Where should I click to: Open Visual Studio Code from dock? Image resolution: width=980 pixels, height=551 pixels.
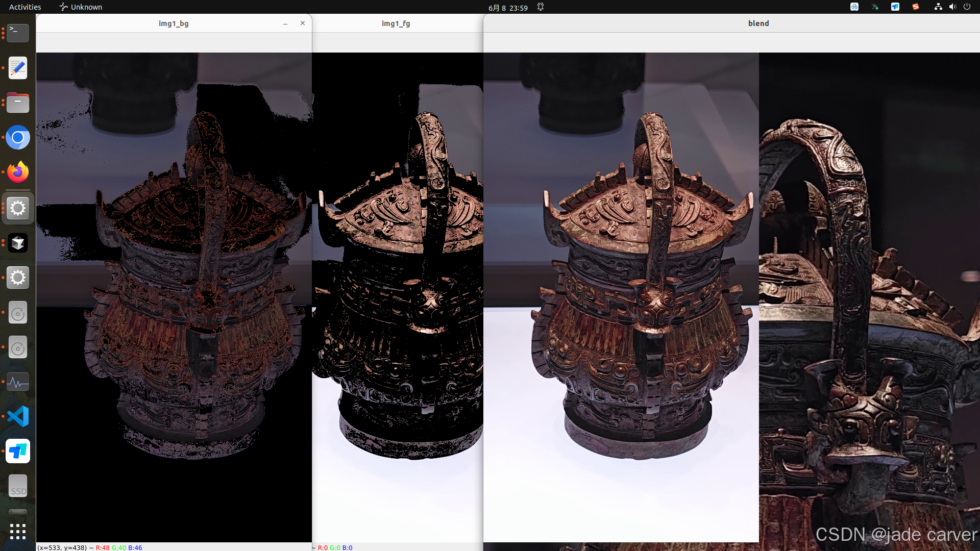[18, 416]
